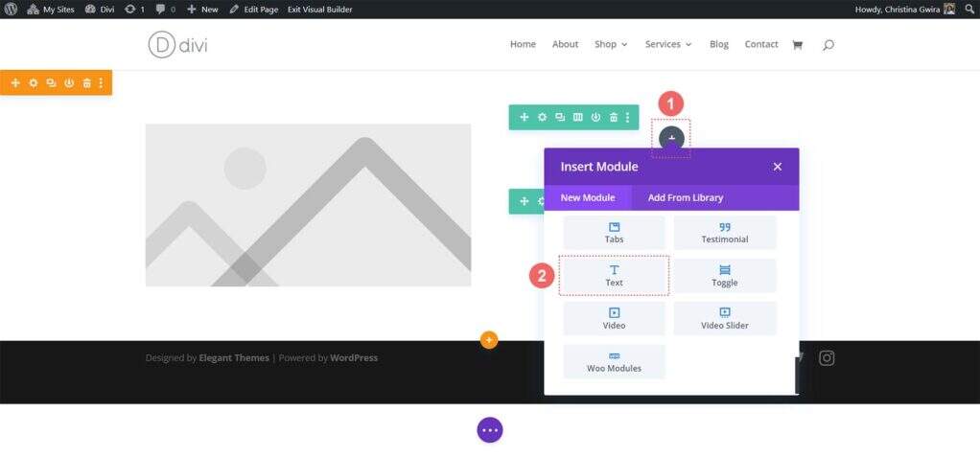Switch to the Add From Library tab
The image size is (980, 456).
coord(685,197)
